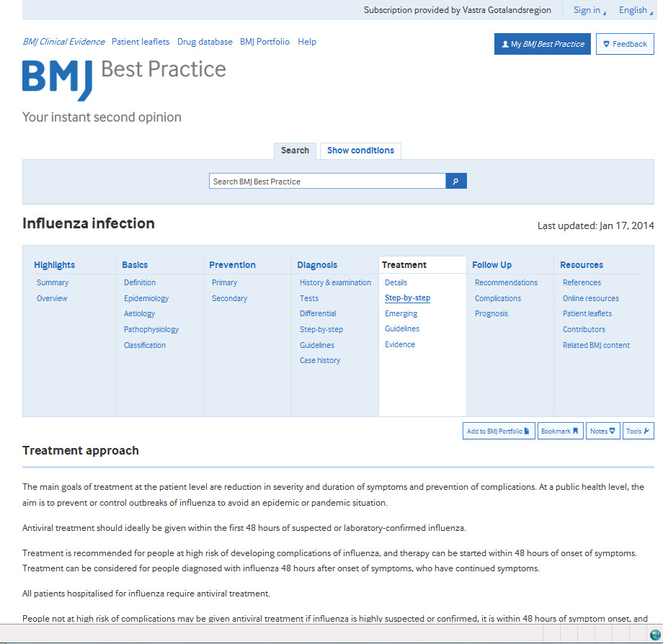663x644 pixels.
Task: Open the BMJ Portfolio top link
Action: pos(264,42)
